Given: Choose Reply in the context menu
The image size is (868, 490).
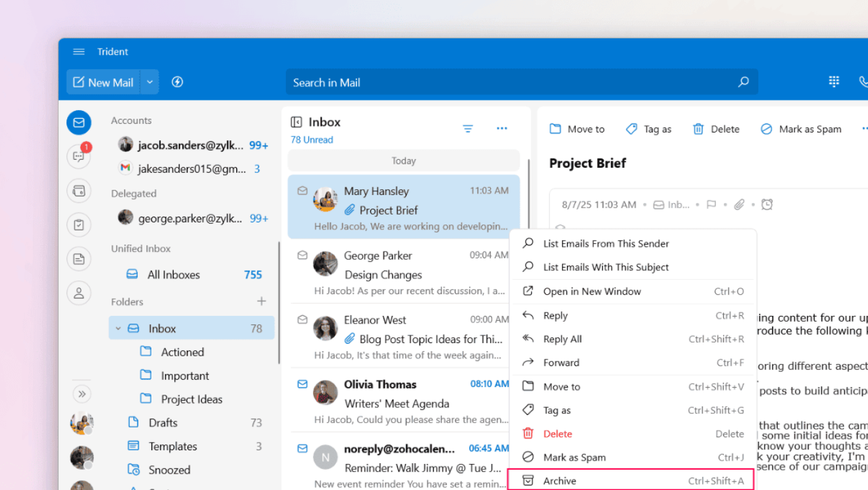Looking at the screenshot, I should [632, 316].
